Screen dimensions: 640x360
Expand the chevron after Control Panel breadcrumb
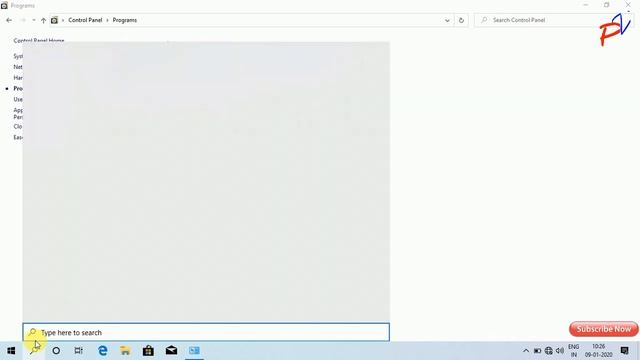[107, 20]
